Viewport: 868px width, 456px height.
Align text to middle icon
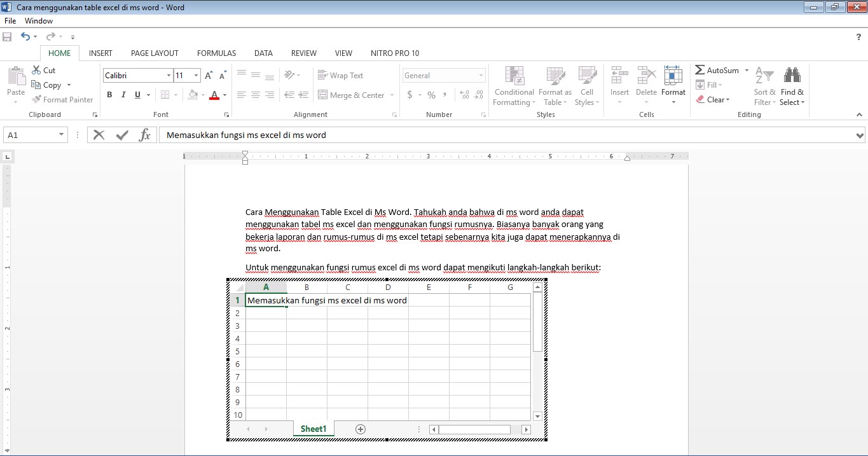256,75
